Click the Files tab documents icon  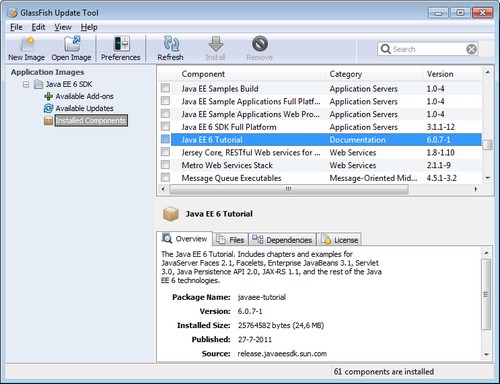pos(221,240)
